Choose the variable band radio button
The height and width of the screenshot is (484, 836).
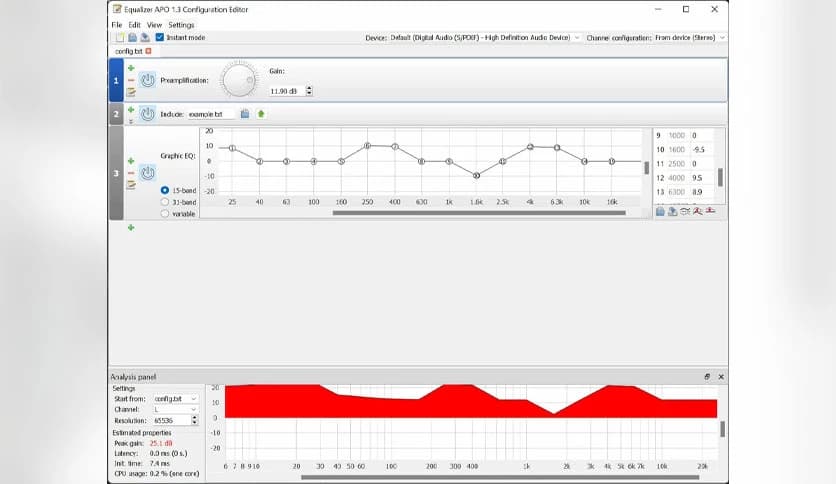coord(165,214)
